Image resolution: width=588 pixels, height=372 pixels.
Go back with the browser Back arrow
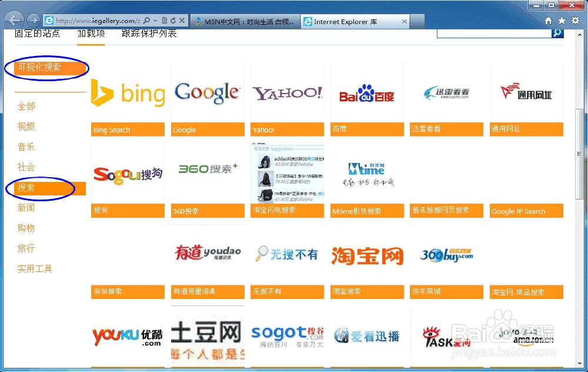[x=14, y=20]
